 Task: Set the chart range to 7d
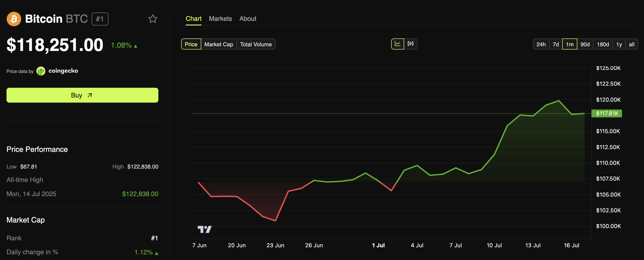coord(556,44)
